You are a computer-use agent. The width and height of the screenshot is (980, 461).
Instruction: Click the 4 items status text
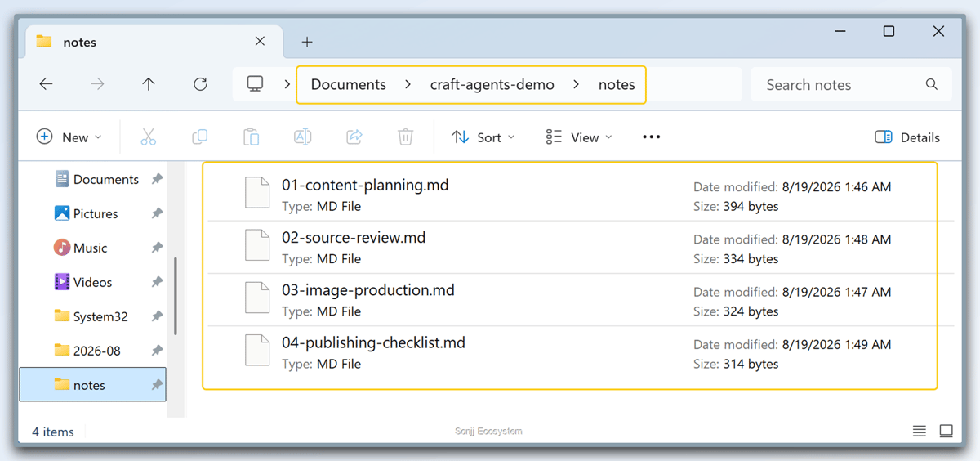[x=53, y=432]
